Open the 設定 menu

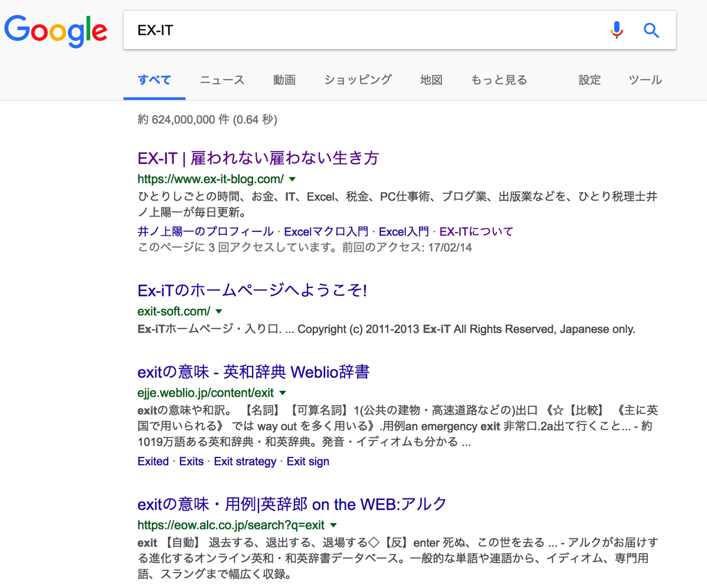(590, 80)
